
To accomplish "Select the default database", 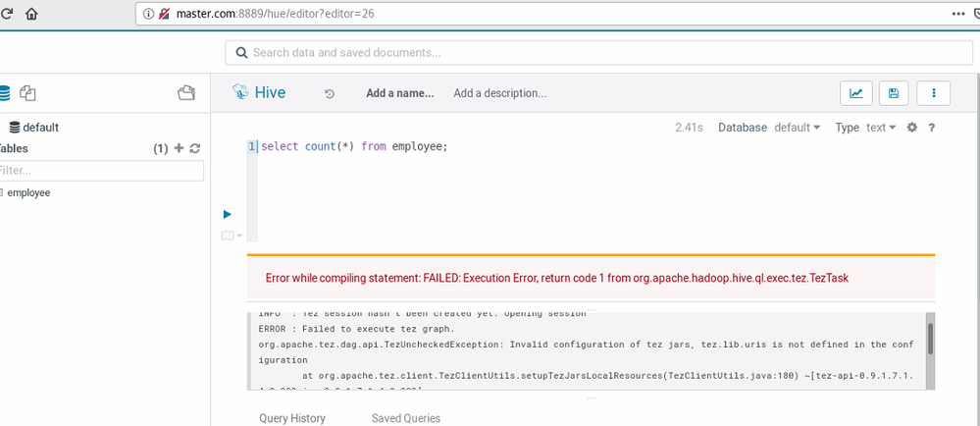I will (33, 127).
